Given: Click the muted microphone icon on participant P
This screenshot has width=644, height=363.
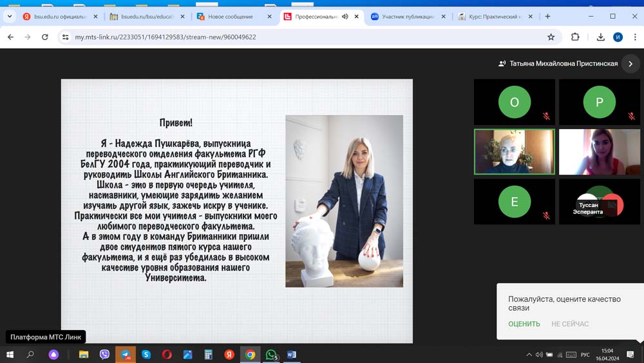Looking at the screenshot, I should click(631, 117).
